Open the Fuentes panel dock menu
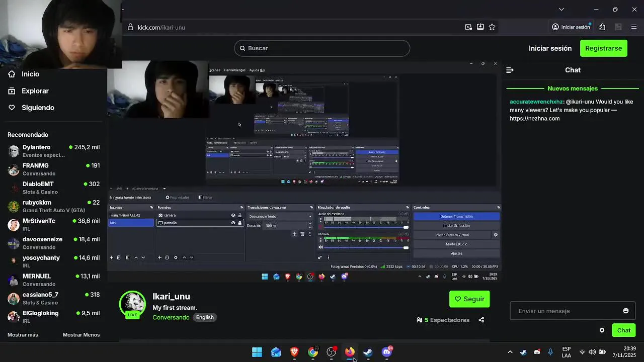 242,207
